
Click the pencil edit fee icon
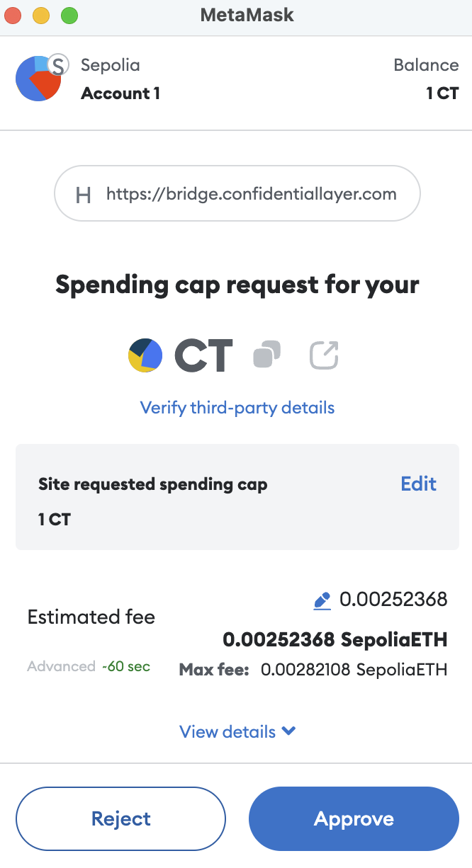point(322,601)
